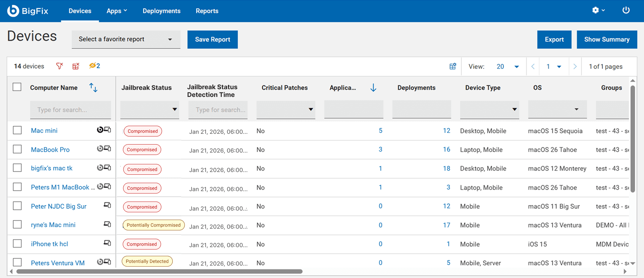
Task: Click the Jailbreak Detection Time search field
Action: pos(218,110)
